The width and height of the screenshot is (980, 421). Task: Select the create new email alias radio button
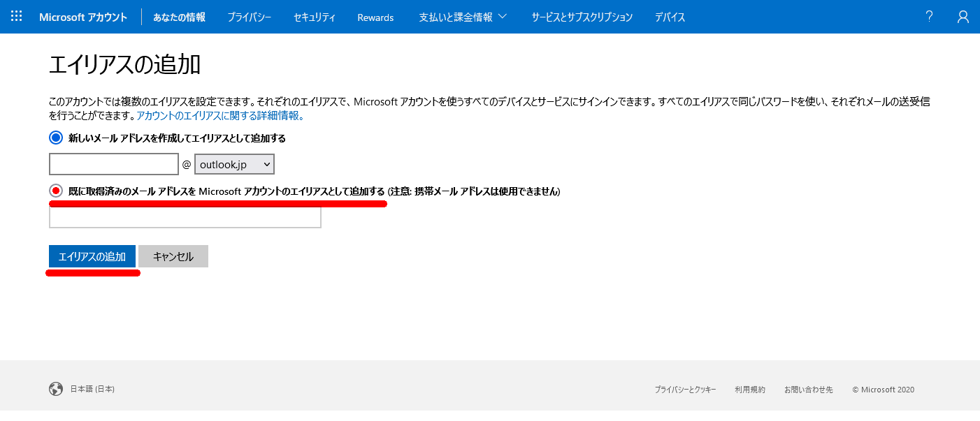click(x=56, y=138)
